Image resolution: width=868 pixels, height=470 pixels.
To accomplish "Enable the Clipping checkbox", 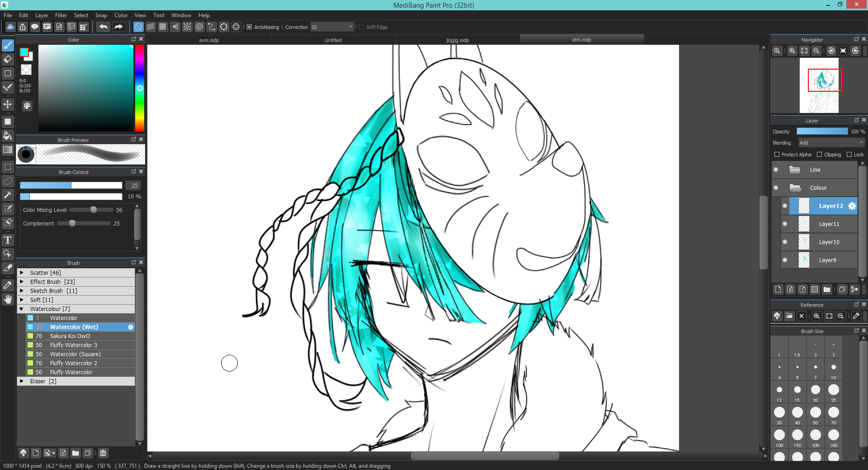I will 819,155.
